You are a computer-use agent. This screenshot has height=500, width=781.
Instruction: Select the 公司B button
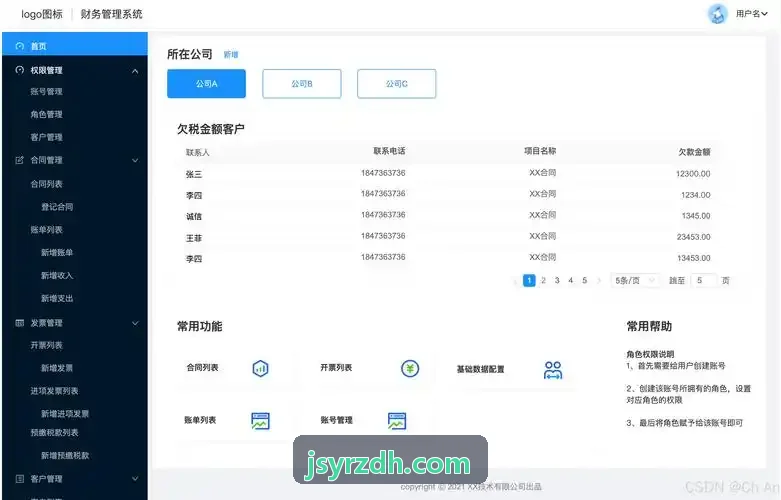[302, 84]
